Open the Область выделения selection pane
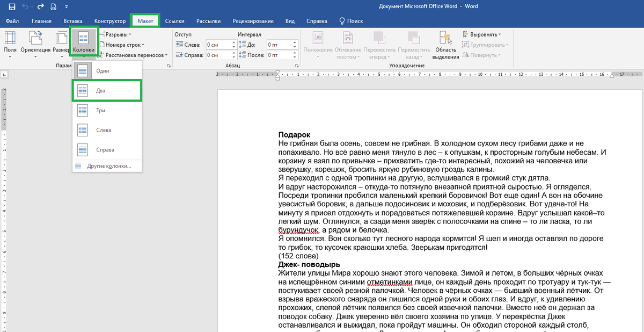644x332 pixels. (x=446, y=45)
